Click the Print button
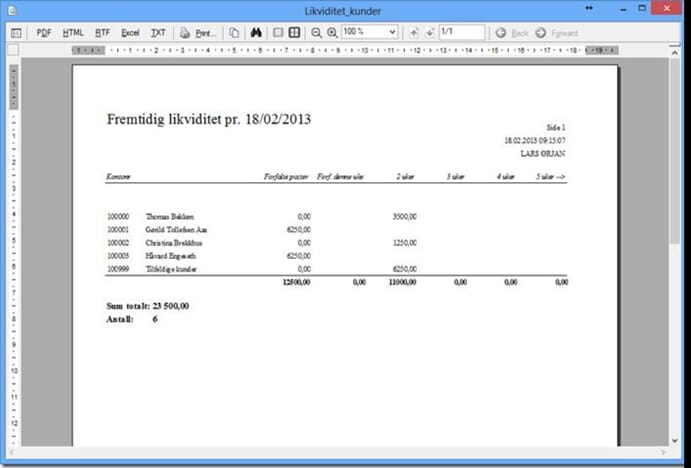 (x=198, y=32)
